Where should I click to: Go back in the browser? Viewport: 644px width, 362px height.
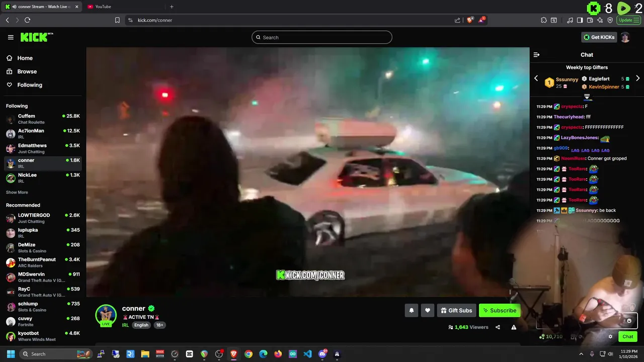pyautogui.click(x=7, y=20)
